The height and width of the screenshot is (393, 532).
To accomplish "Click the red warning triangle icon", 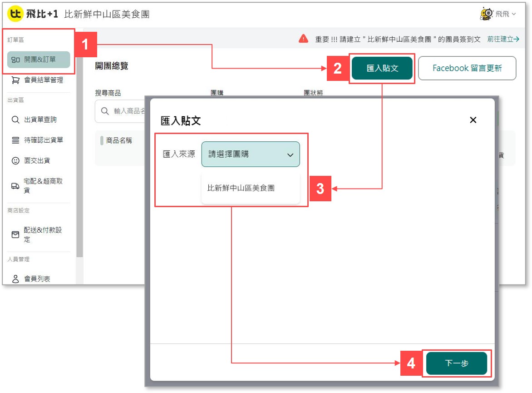I will pos(303,39).
